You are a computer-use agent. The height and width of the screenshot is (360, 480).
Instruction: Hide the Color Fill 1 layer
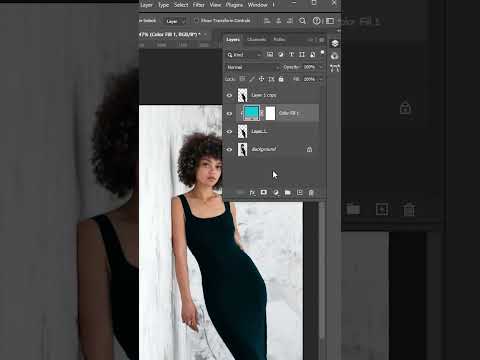[229, 113]
